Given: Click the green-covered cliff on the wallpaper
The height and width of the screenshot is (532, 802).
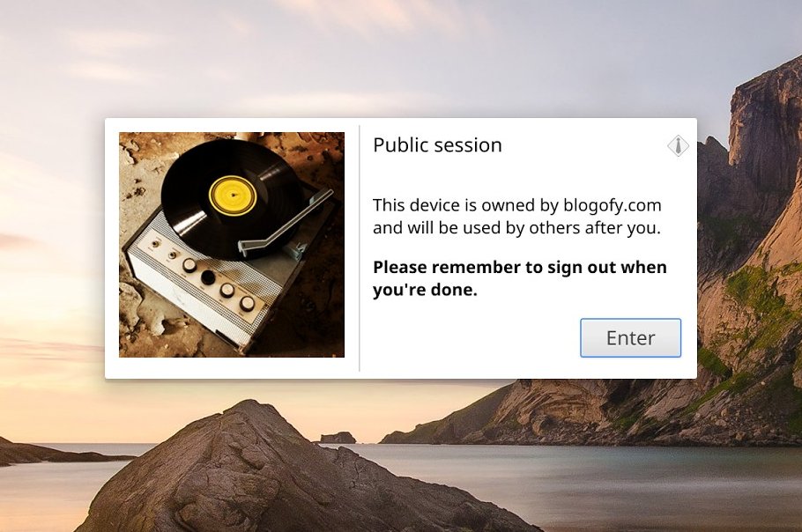Looking at the screenshot, I should [752, 307].
